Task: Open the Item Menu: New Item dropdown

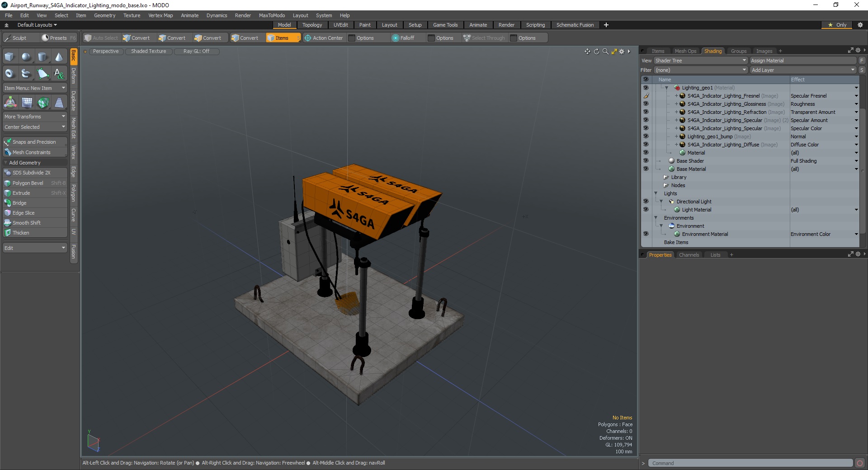Action: (35, 88)
